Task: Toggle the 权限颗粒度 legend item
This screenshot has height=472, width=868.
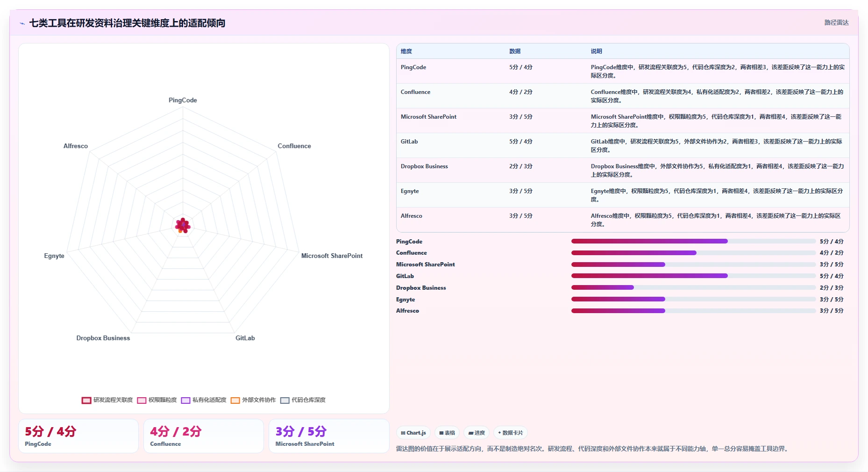Action: click(x=157, y=400)
